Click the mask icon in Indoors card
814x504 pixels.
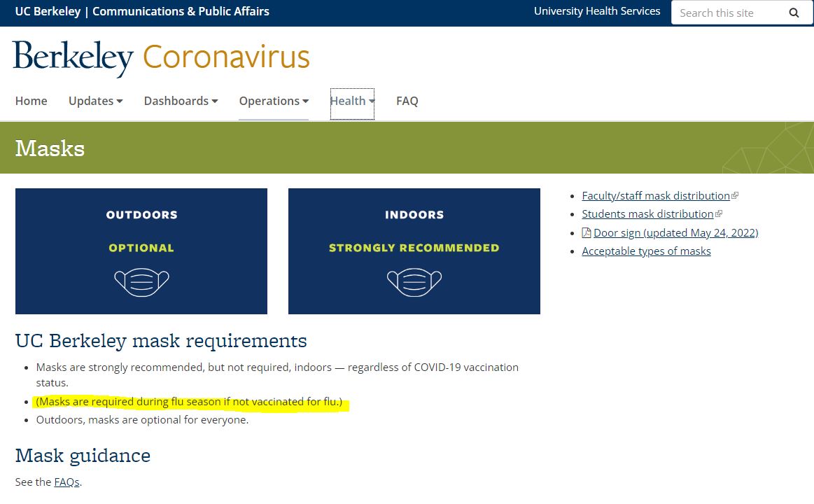coord(414,282)
